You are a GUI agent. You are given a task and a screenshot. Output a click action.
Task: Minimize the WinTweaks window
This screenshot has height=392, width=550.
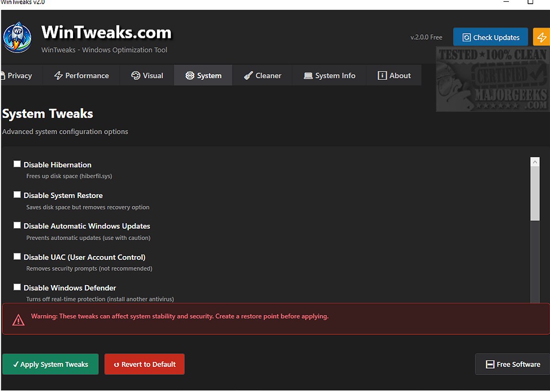(x=507, y=2)
